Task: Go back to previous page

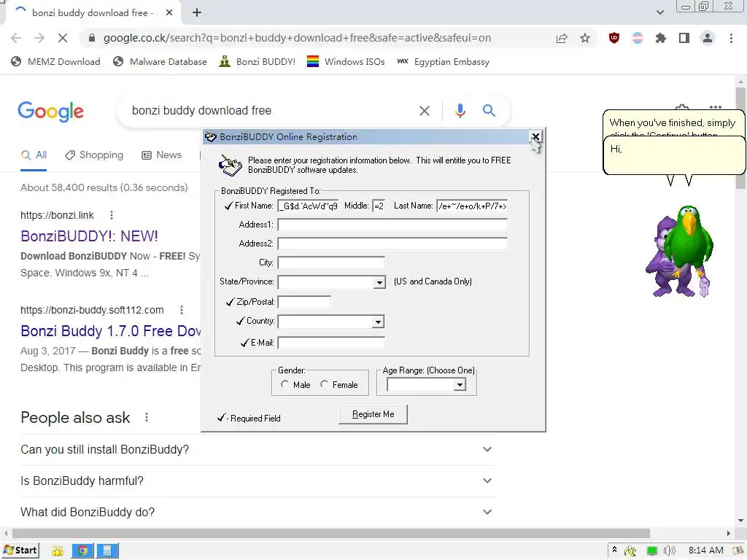Action: click(x=16, y=38)
